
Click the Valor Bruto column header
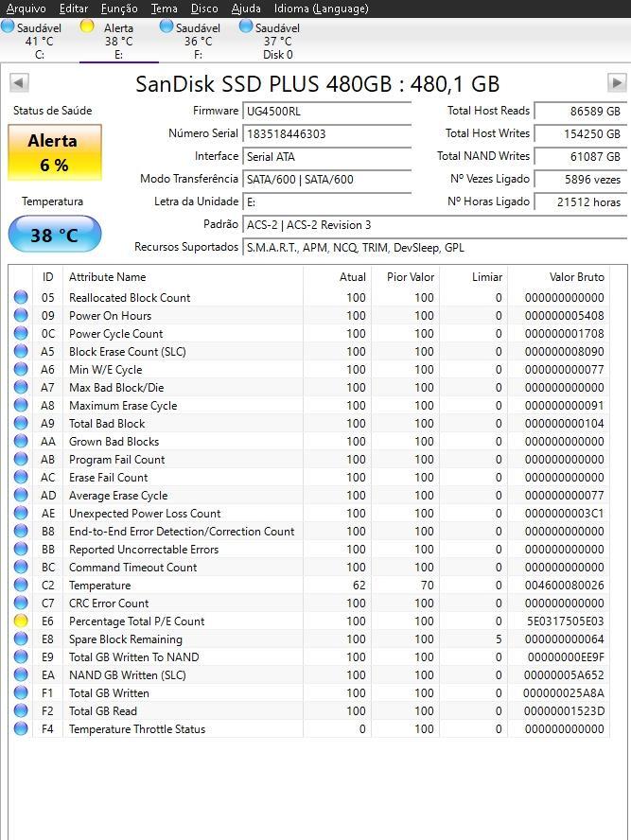pos(559,277)
